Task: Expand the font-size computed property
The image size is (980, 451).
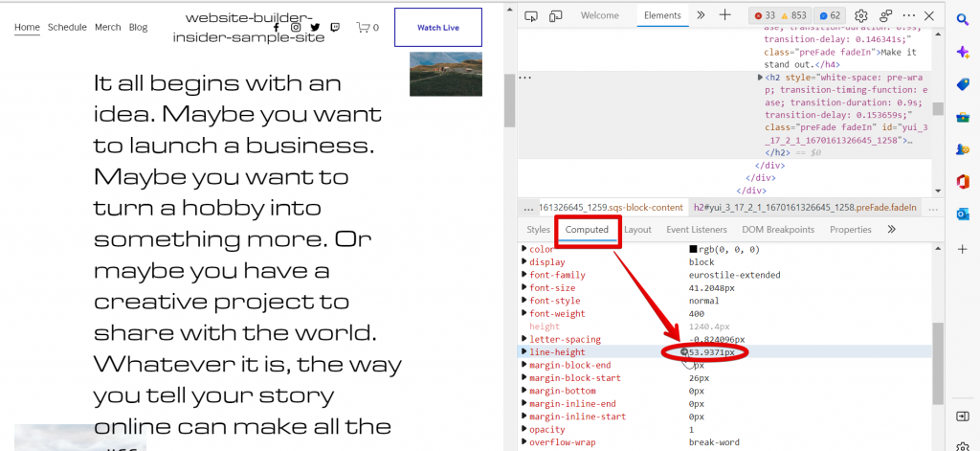Action: pos(523,288)
